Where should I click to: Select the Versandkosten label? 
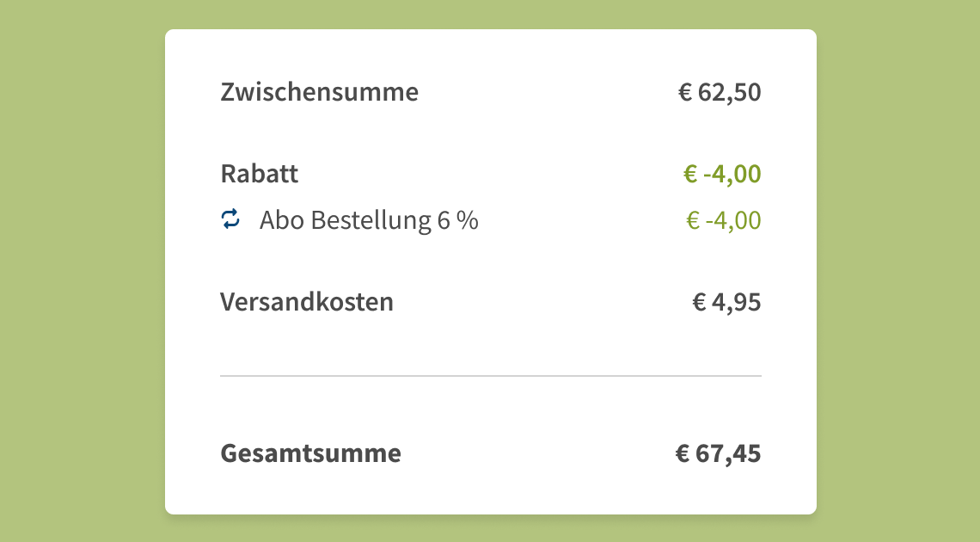[x=307, y=302]
